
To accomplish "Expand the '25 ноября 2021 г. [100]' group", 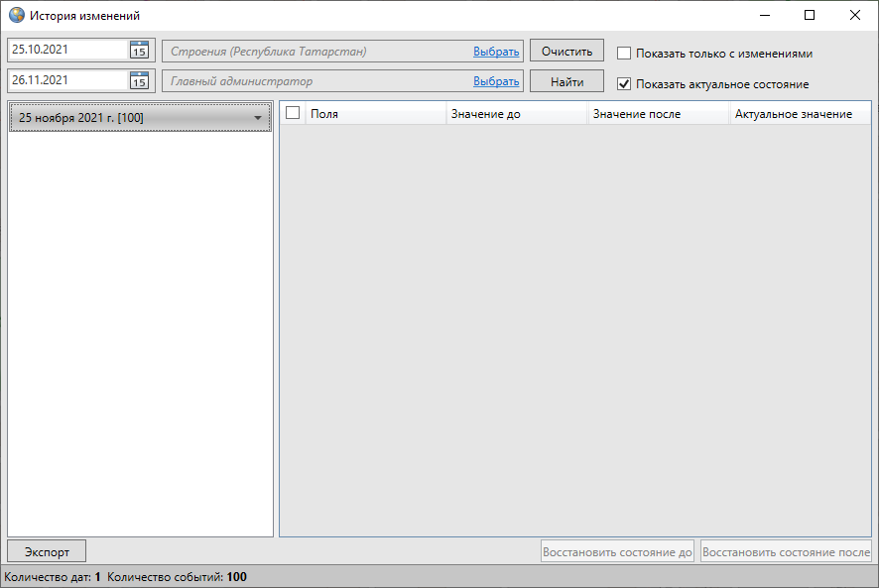I will pos(259,118).
